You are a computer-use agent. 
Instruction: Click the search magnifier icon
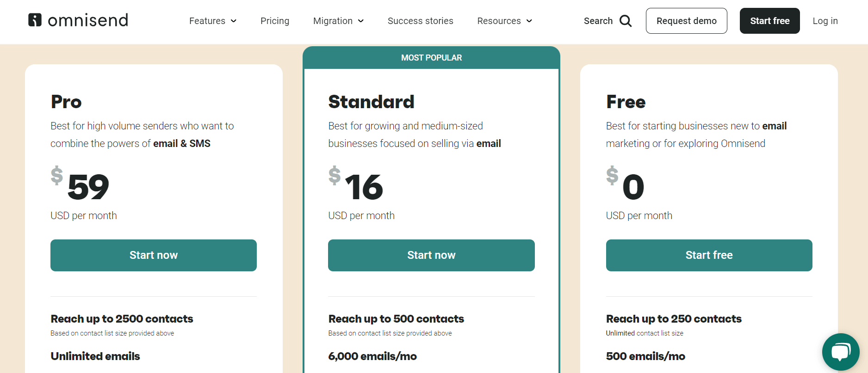coord(626,21)
